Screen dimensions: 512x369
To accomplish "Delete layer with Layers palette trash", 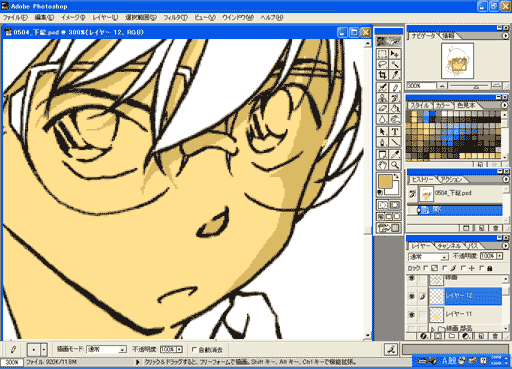I will (495, 336).
